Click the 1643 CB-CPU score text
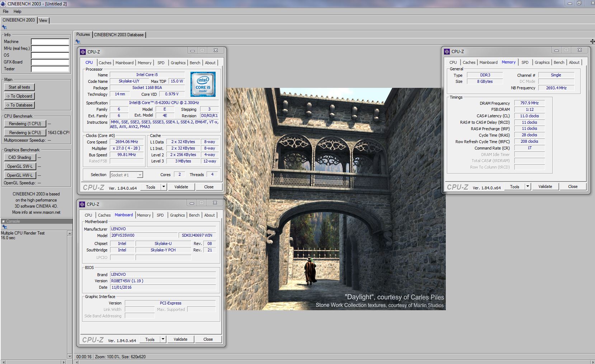Viewport: 595px width, 364px height. click(58, 133)
